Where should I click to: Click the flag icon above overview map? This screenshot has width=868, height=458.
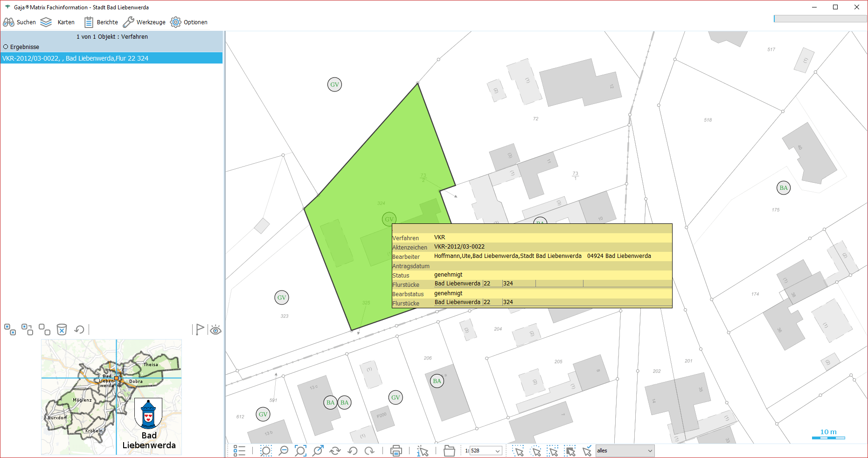(x=200, y=330)
